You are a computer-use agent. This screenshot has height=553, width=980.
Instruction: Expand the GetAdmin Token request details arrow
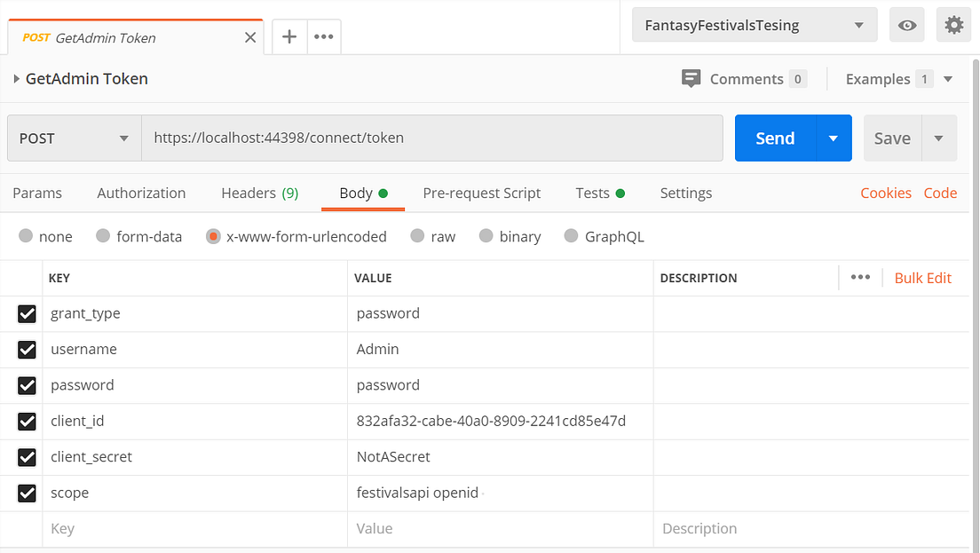click(16, 78)
